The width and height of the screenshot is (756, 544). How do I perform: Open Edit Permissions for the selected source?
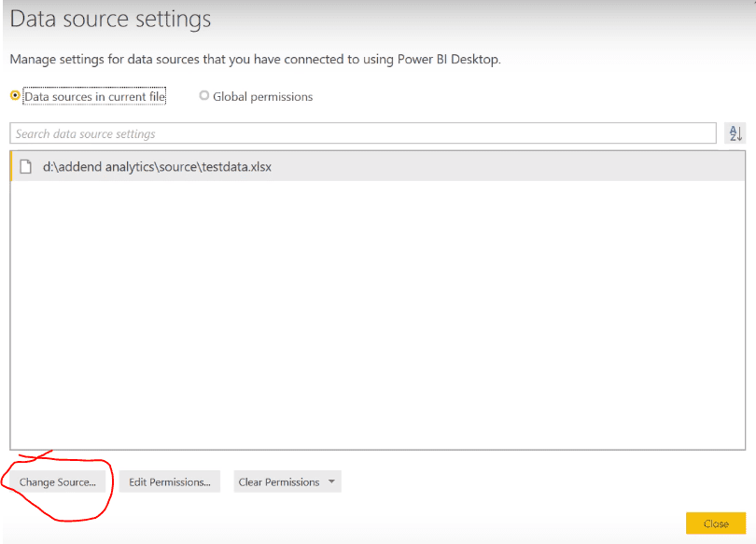[170, 481]
